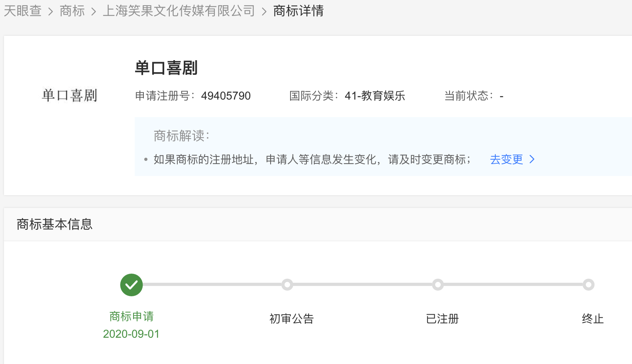Viewport: 632px width, 364px height.
Task: Go to the 商标 breadcrumb page
Action: point(72,11)
